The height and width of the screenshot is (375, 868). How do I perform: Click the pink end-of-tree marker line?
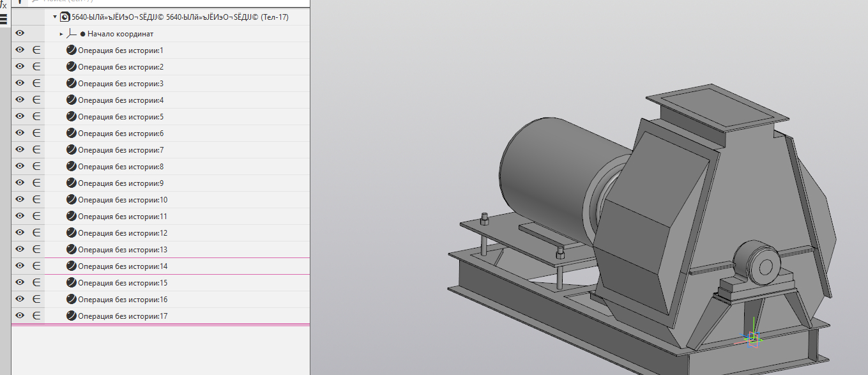pos(160,325)
